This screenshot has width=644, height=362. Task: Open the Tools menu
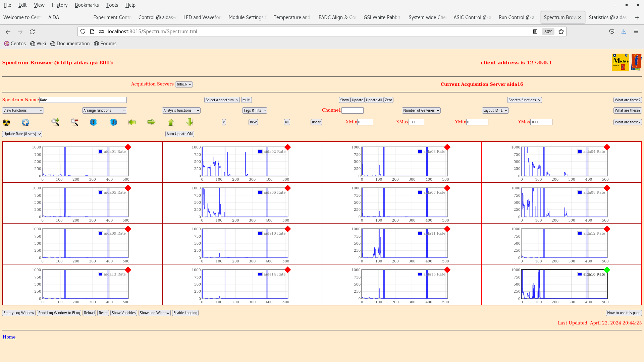coord(112,5)
